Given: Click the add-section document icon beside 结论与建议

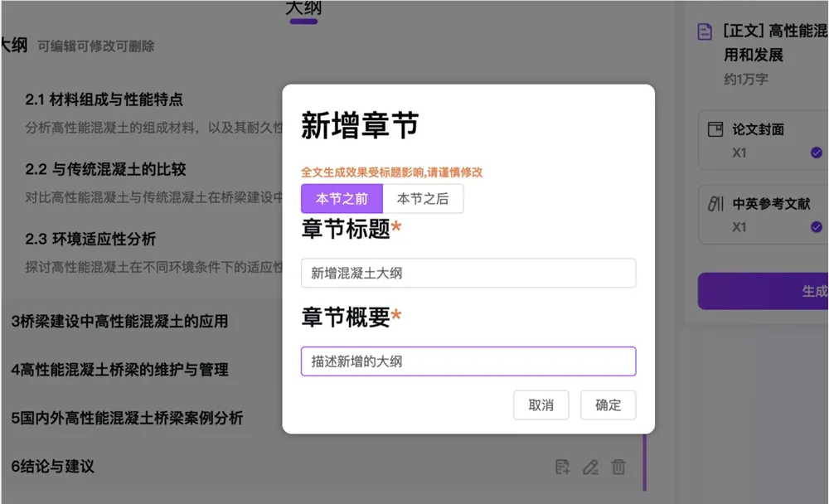Looking at the screenshot, I should pos(562,468).
